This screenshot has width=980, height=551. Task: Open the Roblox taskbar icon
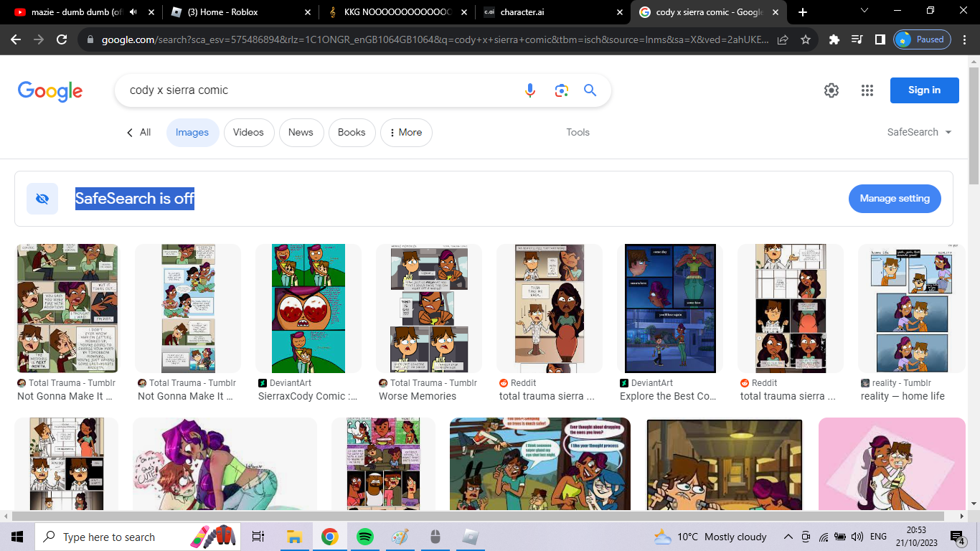tap(470, 537)
